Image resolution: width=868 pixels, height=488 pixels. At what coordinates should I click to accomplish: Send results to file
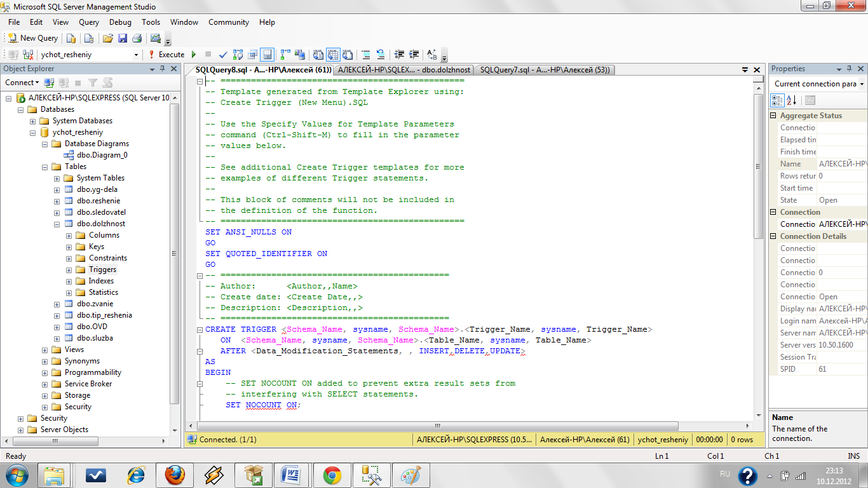pyautogui.click(x=348, y=55)
